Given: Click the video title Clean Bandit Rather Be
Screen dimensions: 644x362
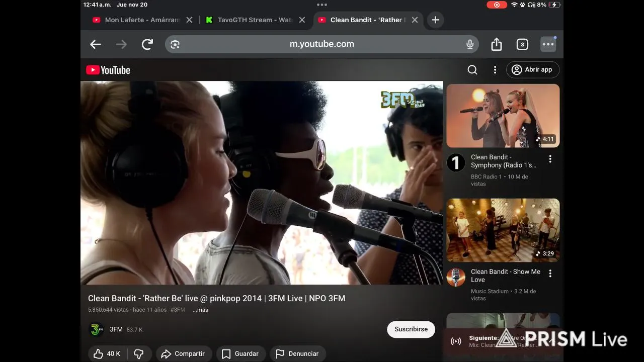Looking at the screenshot, I should [217, 298].
